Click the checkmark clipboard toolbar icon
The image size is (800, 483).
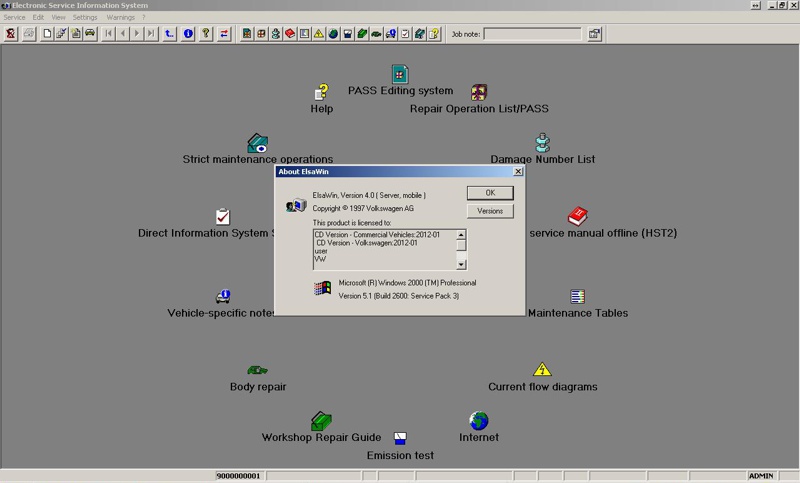(405, 34)
